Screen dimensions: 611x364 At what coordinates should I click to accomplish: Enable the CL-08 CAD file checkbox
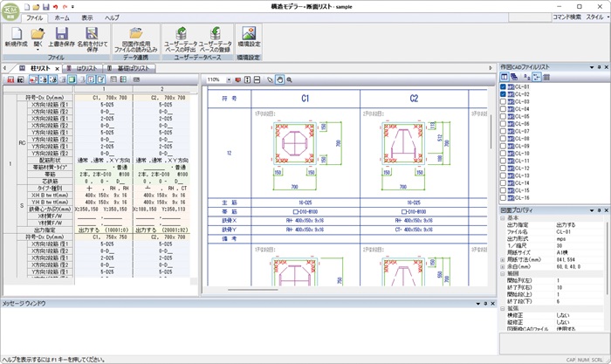504,138
